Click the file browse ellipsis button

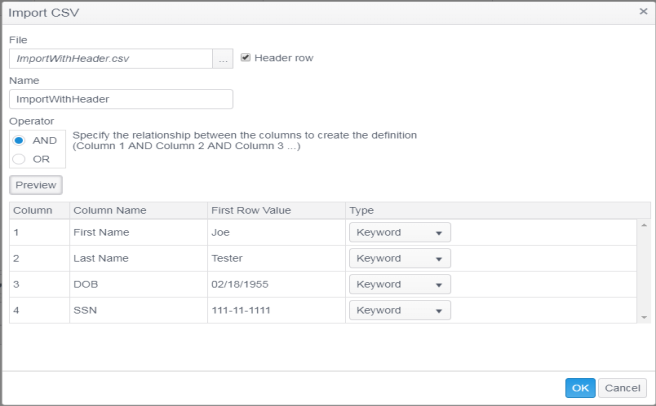[x=223, y=59]
